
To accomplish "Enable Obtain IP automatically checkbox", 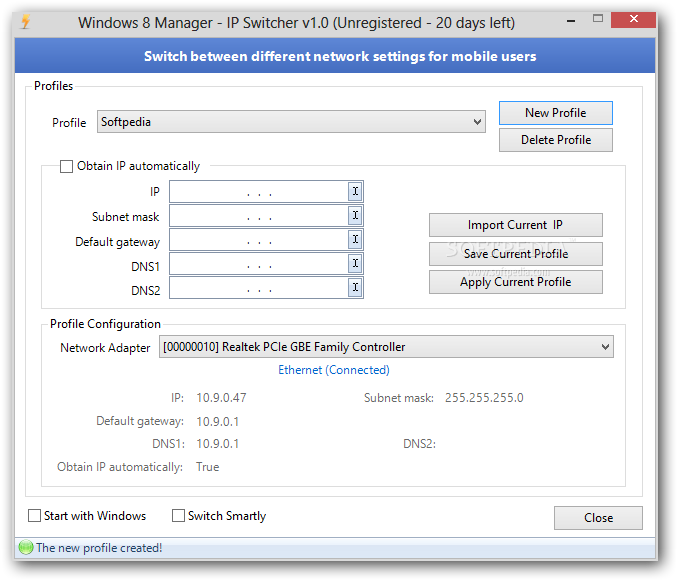I will (66, 166).
